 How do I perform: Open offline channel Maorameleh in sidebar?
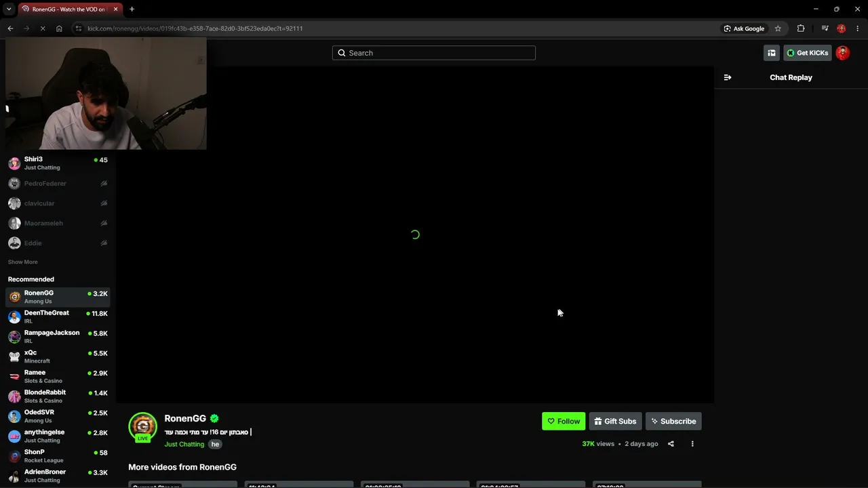point(58,223)
